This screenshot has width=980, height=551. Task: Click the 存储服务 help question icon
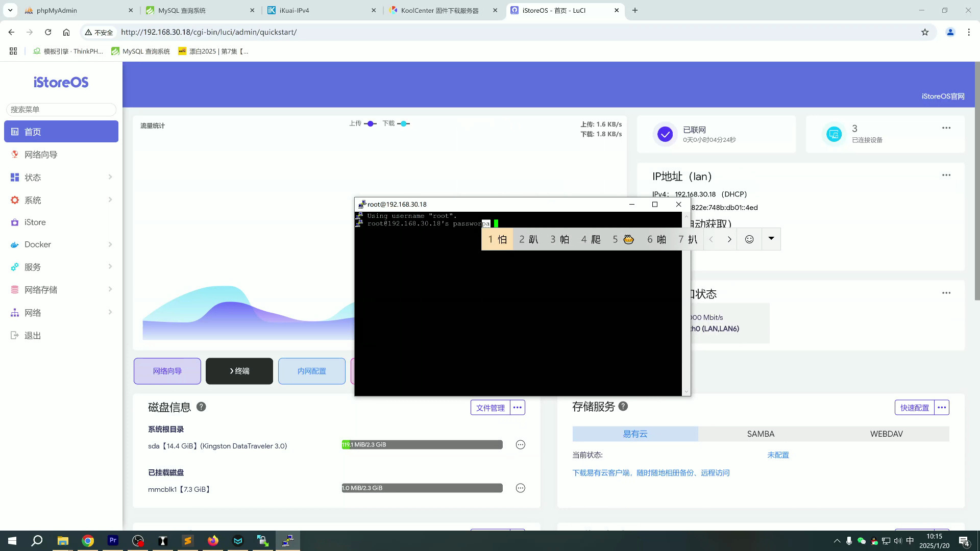(x=623, y=406)
